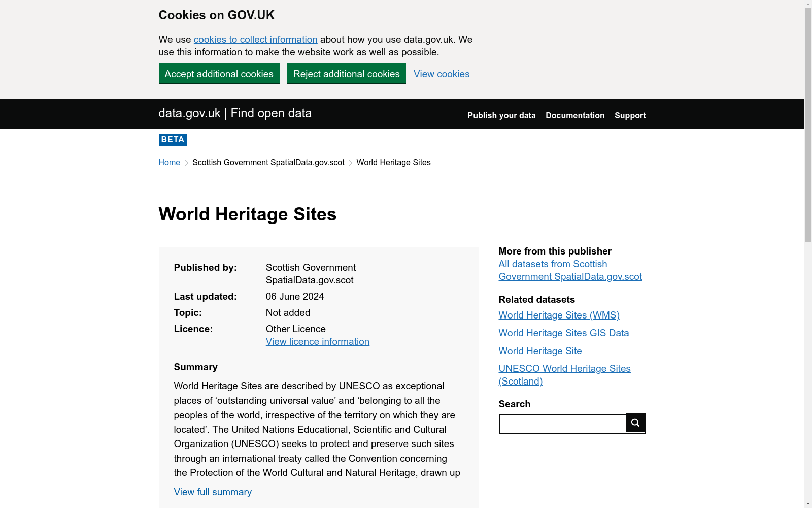Viewport: 812px width, 508px height.
Task: Click the 'Search' heading above the input
Action: [x=515, y=404]
